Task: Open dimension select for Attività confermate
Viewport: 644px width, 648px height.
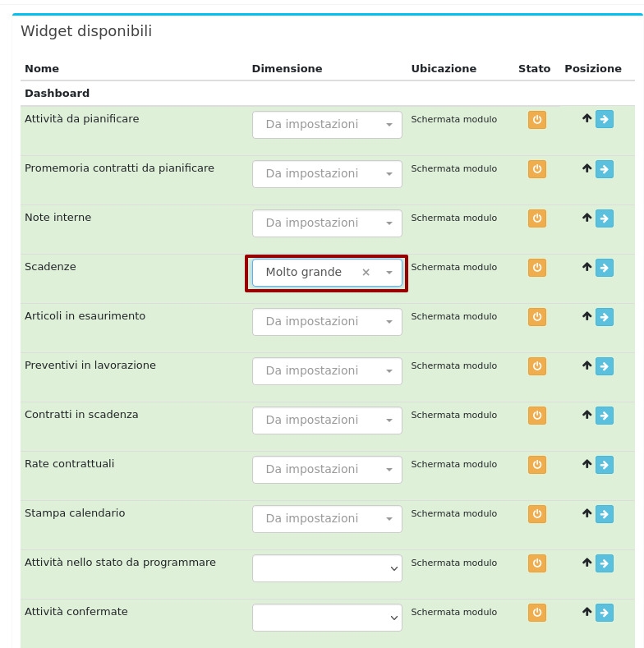Action: point(327,618)
